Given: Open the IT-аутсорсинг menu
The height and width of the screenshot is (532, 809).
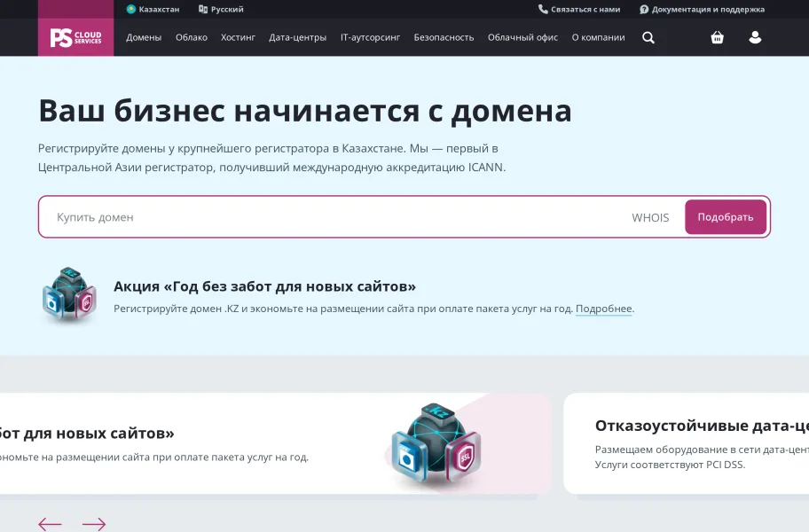Looking at the screenshot, I should pyautogui.click(x=371, y=37).
